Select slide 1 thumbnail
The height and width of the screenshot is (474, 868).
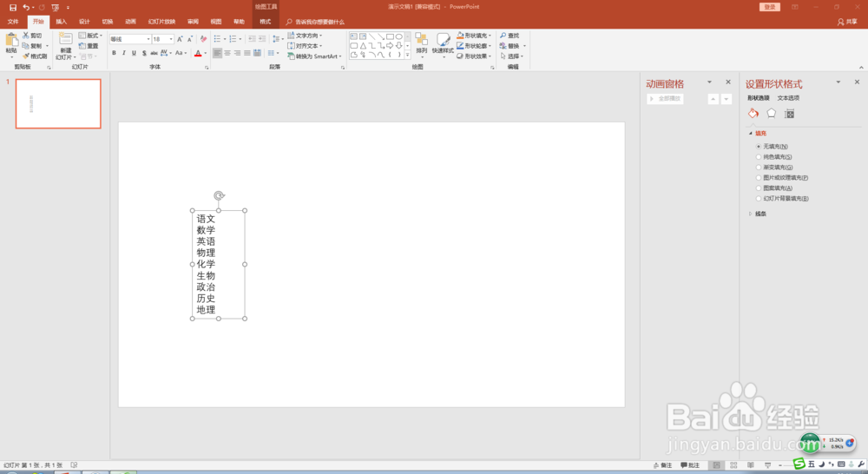(x=58, y=103)
